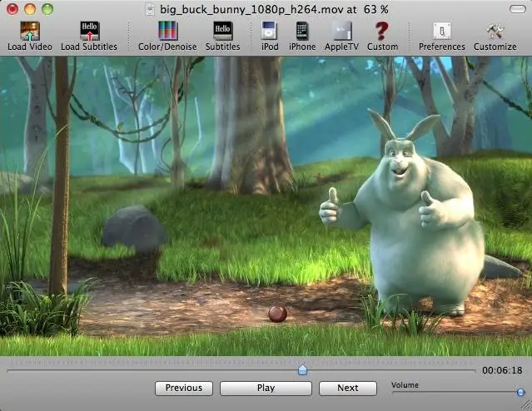Customize the toolbar
The height and width of the screenshot is (411, 532).
click(x=495, y=37)
